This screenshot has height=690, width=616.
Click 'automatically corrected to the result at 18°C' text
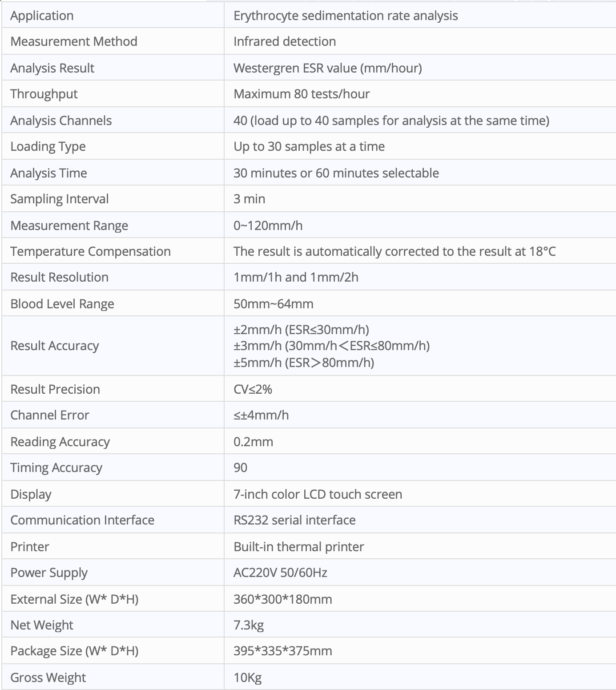(431, 251)
